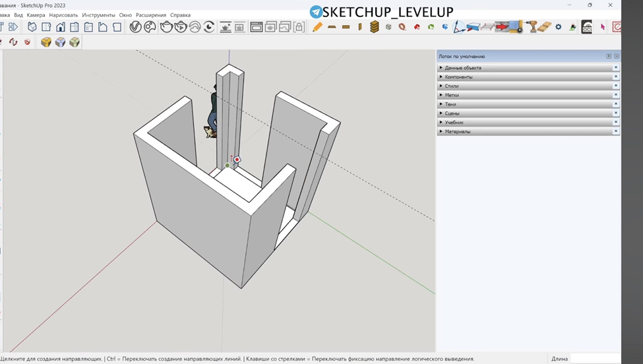Screen dimensions: 643x364
Task: Click the blue cube icon
Action: coord(60,42)
